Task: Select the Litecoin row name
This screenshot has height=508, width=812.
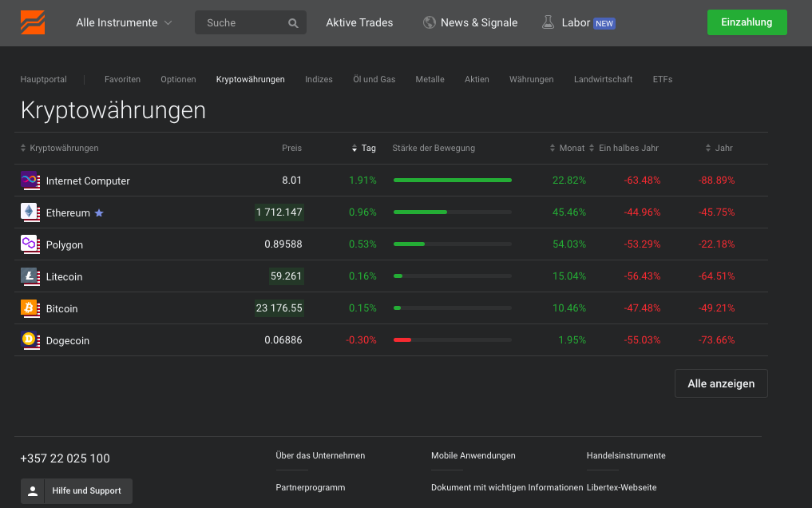Action: 64,277
